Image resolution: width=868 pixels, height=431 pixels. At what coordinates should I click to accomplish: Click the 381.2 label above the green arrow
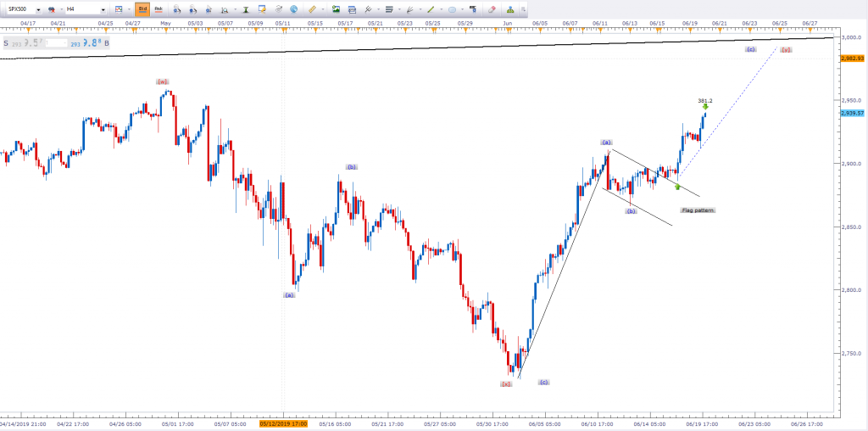click(x=705, y=100)
